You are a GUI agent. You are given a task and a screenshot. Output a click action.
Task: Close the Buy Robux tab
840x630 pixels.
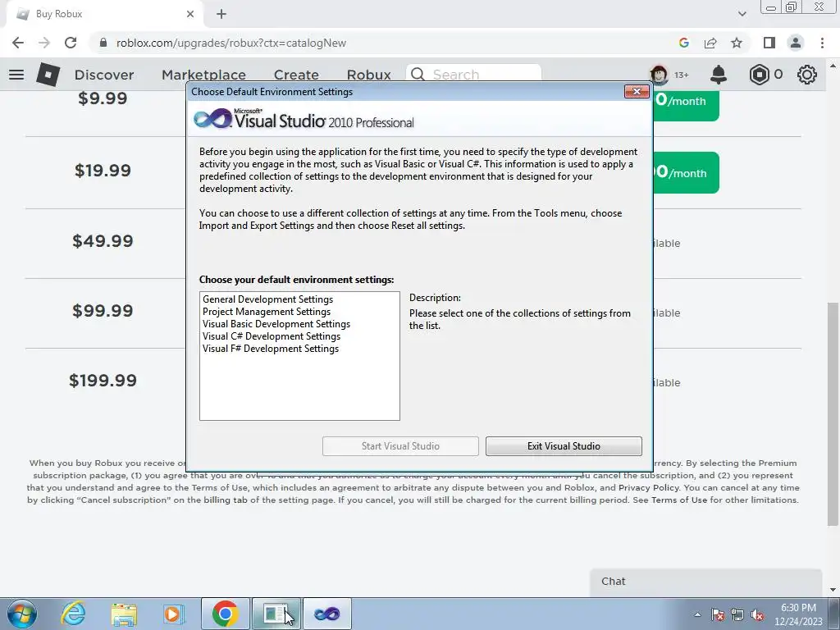tap(190, 14)
